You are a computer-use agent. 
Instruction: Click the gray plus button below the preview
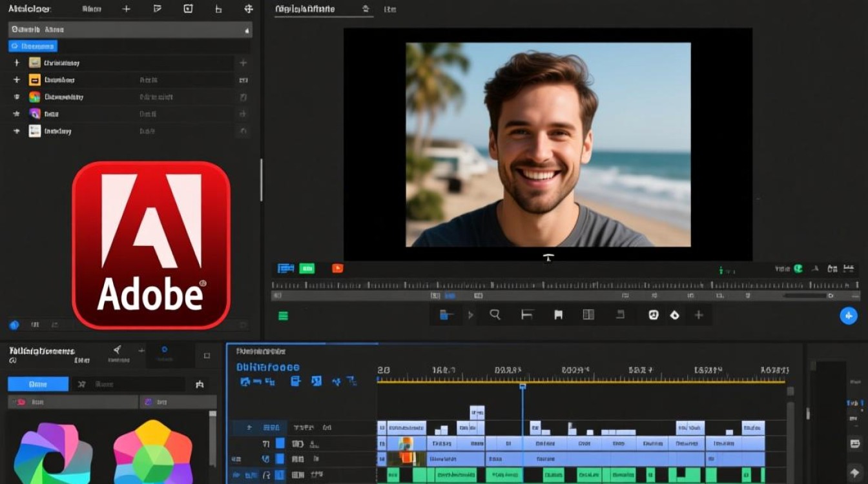pyautogui.click(x=699, y=315)
